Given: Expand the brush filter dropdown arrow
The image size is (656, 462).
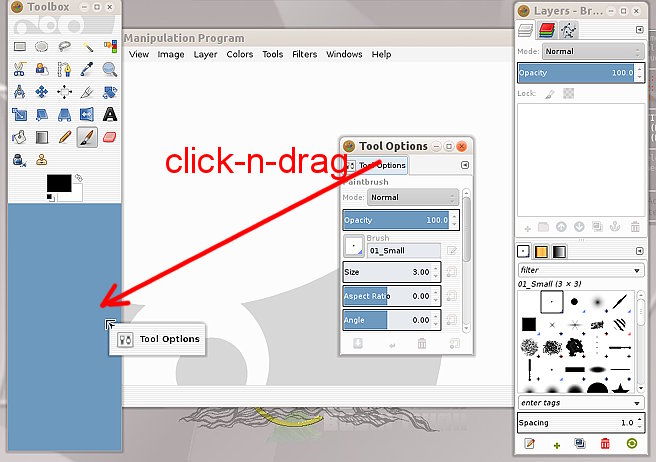Looking at the screenshot, I should pos(636,270).
